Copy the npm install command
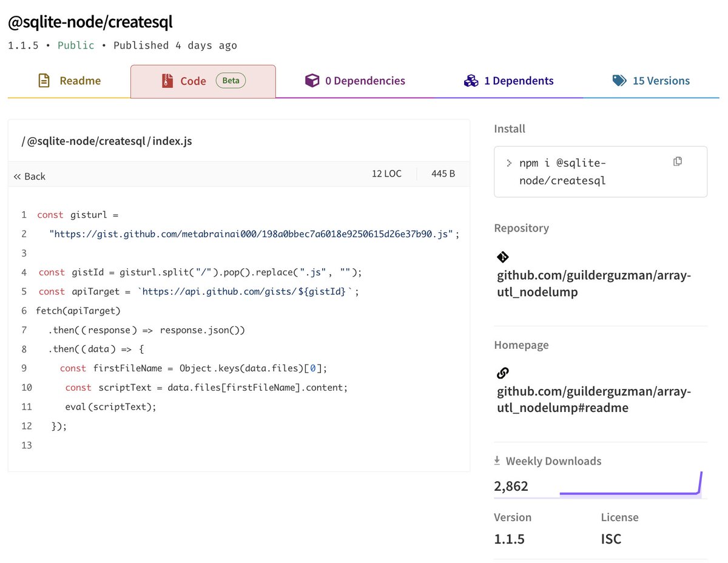 click(x=678, y=161)
